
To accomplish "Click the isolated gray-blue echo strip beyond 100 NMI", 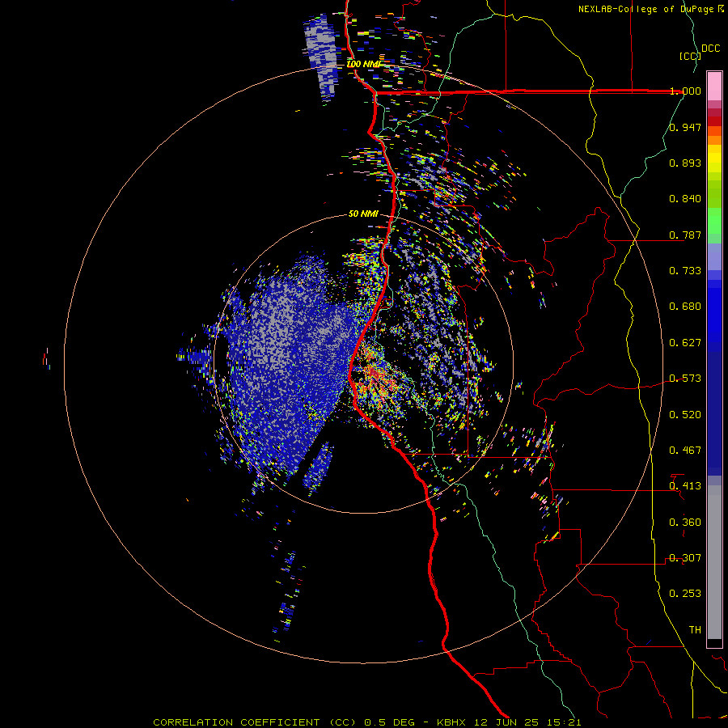I will pyautogui.click(x=321, y=56).
